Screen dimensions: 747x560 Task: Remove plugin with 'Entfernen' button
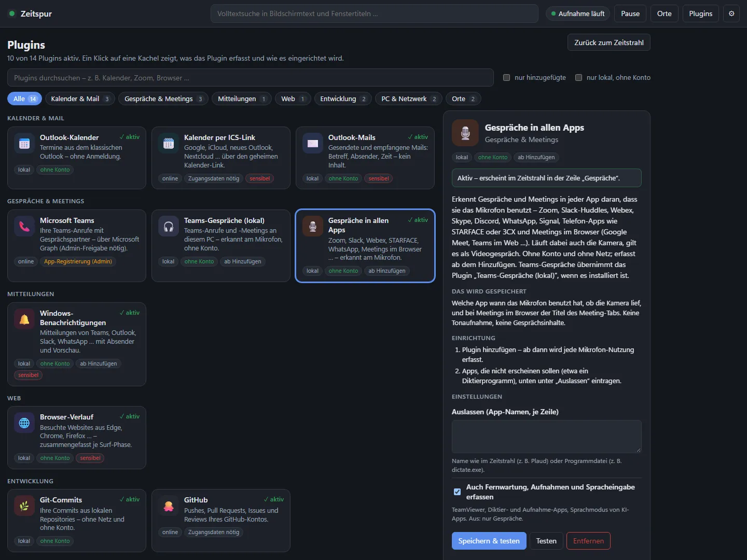(588, 541)
